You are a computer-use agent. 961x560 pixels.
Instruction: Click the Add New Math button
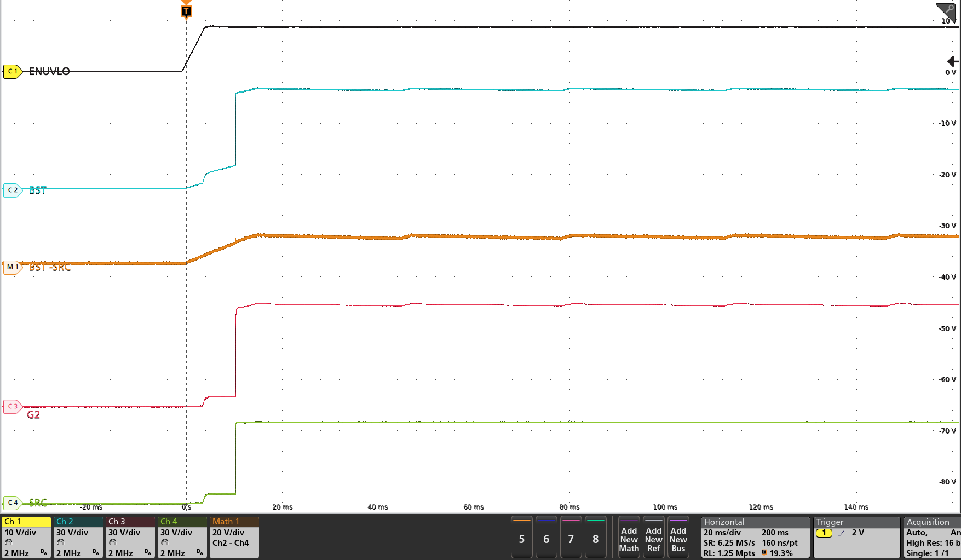(x=629, y=538)
